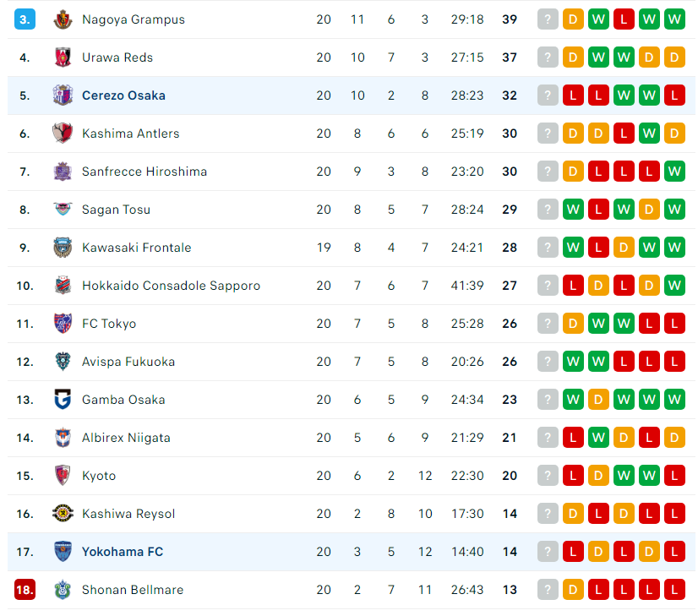Image resolution: width=698 pixels, height=616 pixels.
Task: Click the Shonan Bellmare crest
Action: pyautogui.click(x=63, y=590)
